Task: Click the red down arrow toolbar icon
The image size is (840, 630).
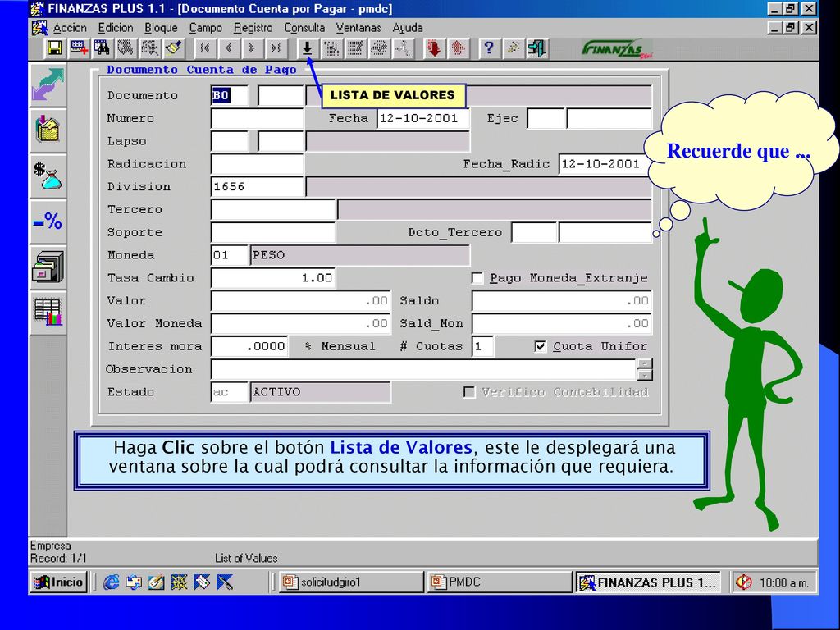Action: tap(434, 48)
